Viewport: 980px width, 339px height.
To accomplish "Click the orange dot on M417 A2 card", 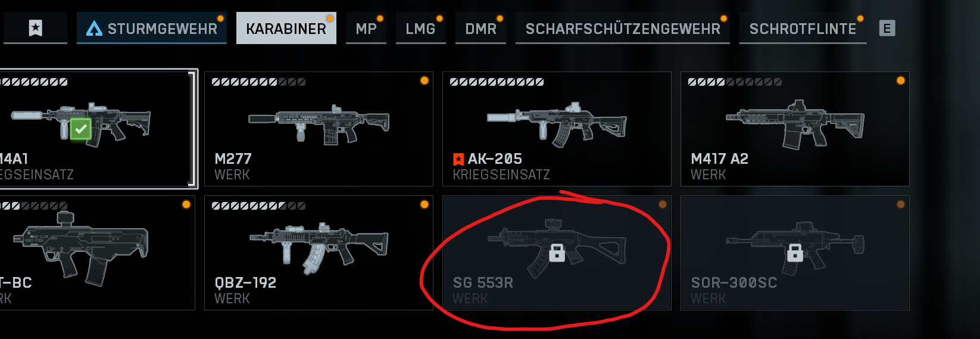I will coord(900,80).
